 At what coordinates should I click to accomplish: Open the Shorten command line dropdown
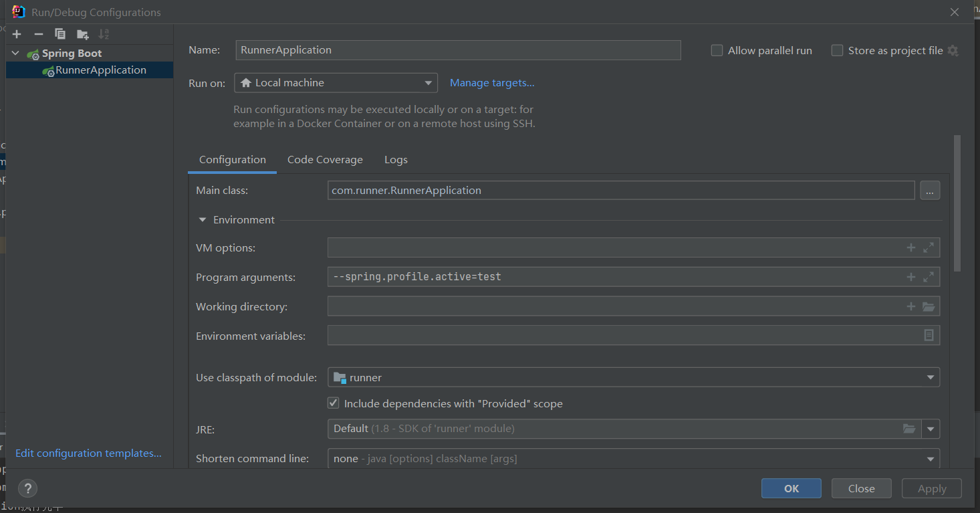[930, 458]
